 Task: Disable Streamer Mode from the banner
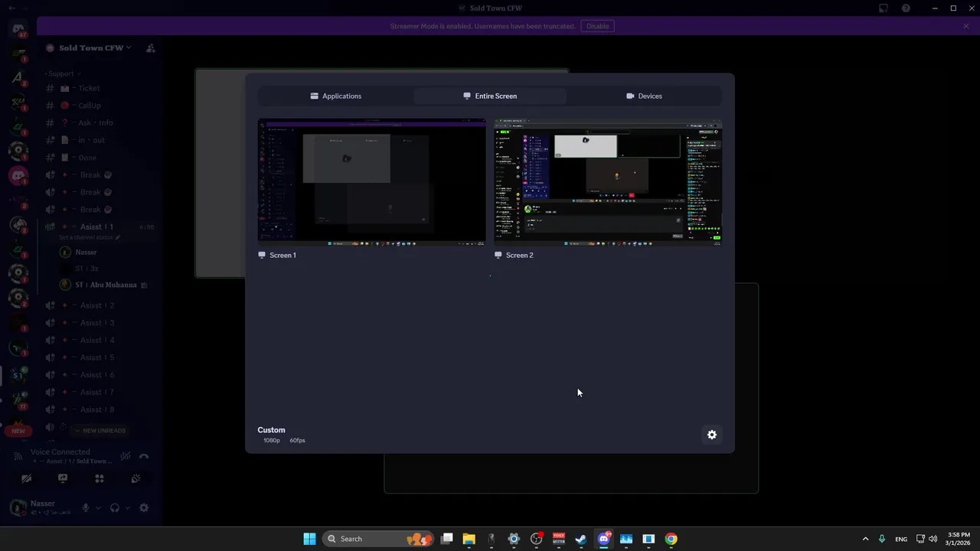598,26
